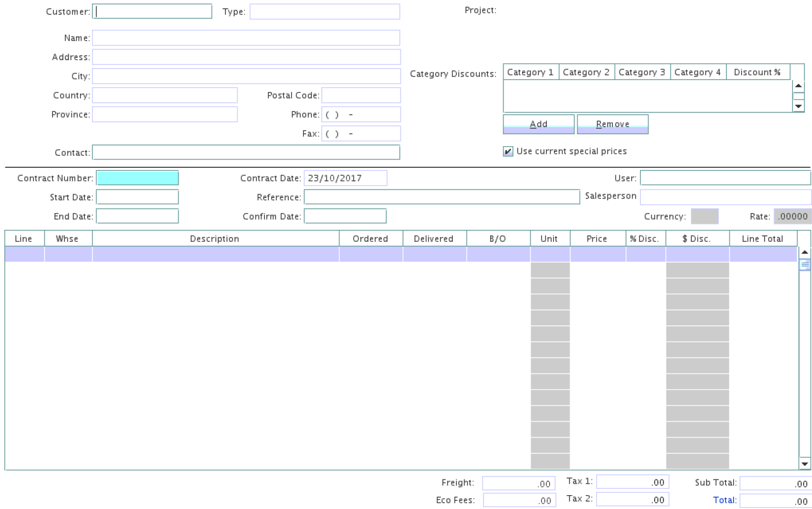Click the Line Total column header
The image size is (812, 509).
tap(762, 239)
